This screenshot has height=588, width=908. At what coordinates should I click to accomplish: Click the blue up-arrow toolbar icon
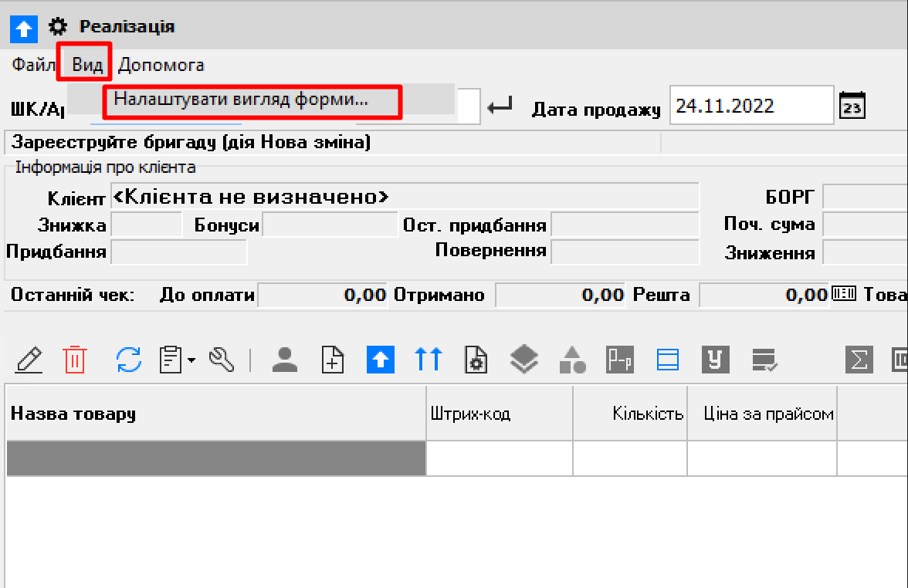coord(380,359)
